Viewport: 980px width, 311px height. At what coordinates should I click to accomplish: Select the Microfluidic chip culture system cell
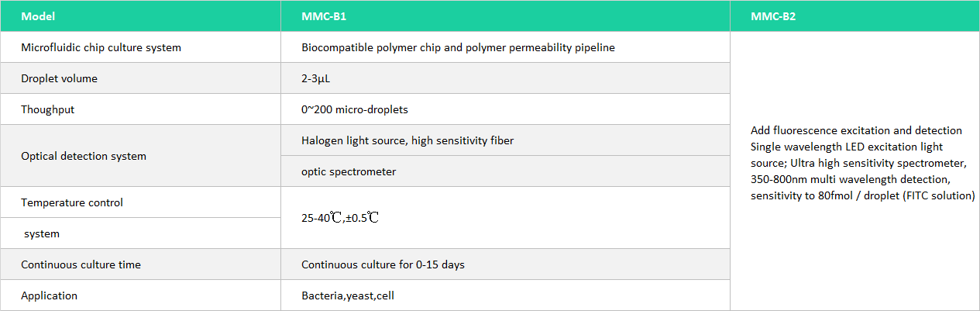tap(101, 47)
